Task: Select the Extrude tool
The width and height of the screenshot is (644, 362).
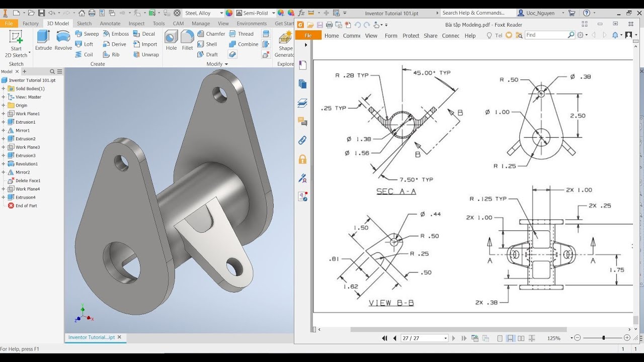Action: [x=43, y=40]
